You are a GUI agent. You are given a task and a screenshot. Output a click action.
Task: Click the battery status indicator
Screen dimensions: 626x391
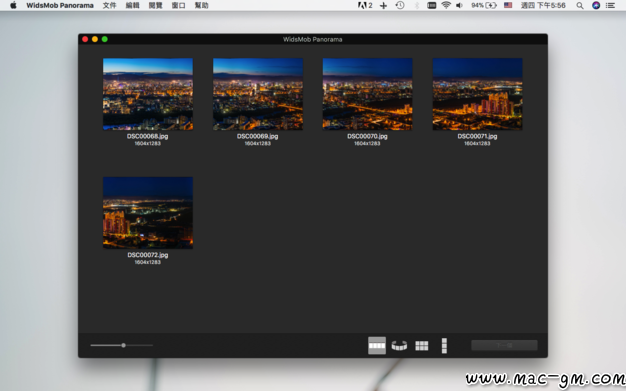point(483,6)
